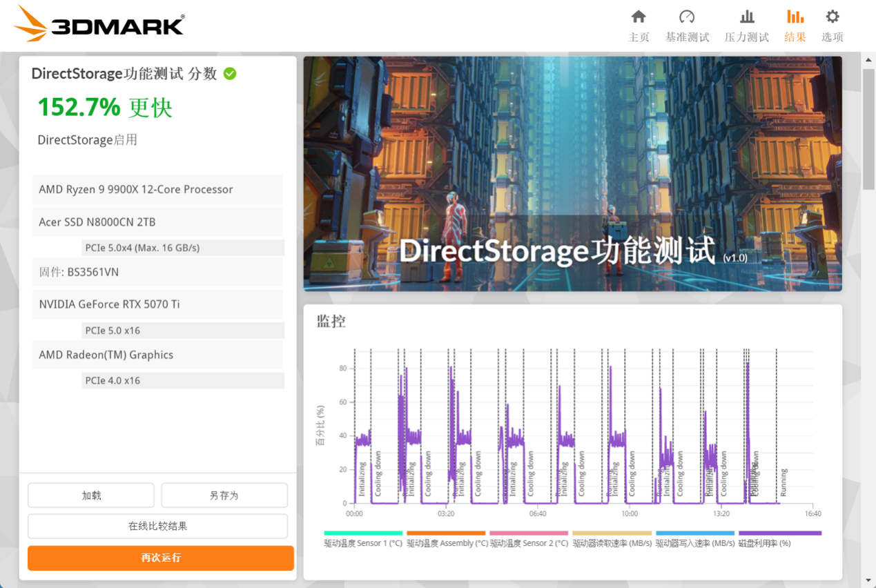The image size is (876, 588).
Task: Open the Benchmarks gauge icon
Action: coord(687,17)
